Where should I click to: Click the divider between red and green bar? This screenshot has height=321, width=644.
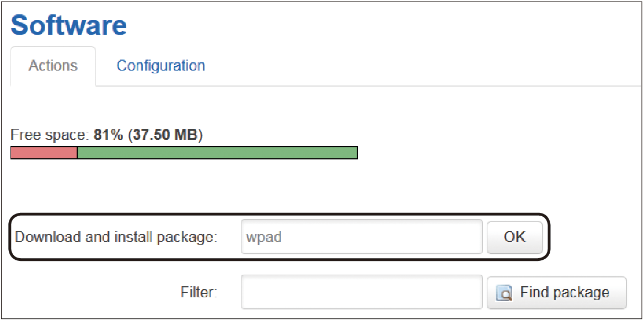pyautogui.click(x=77, y=152)
